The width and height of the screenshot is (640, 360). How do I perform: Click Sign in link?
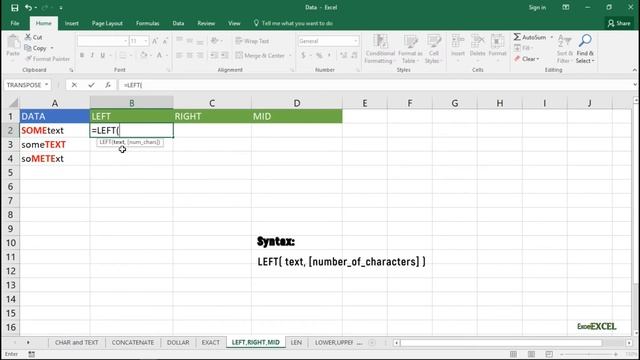click(537, 8)
